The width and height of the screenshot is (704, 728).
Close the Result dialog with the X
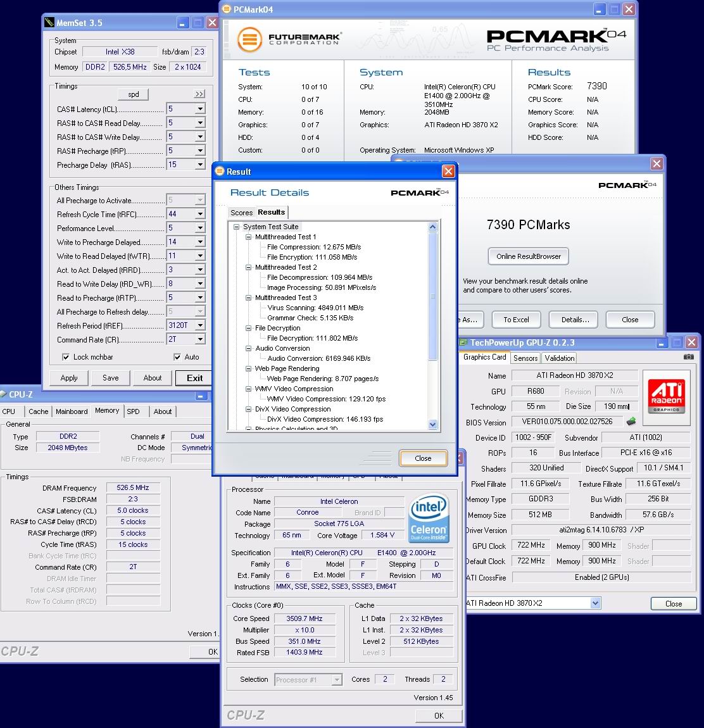click(x=448, y=172)
